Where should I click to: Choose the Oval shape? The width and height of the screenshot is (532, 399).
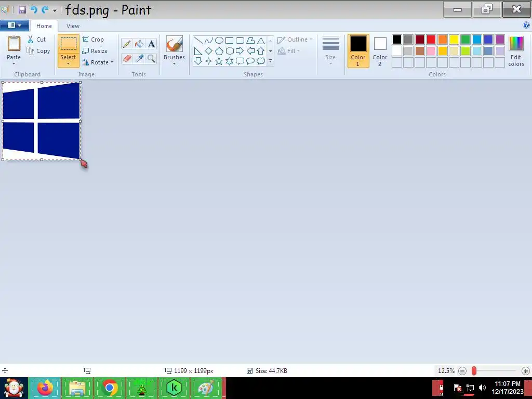tap(219, 41)
